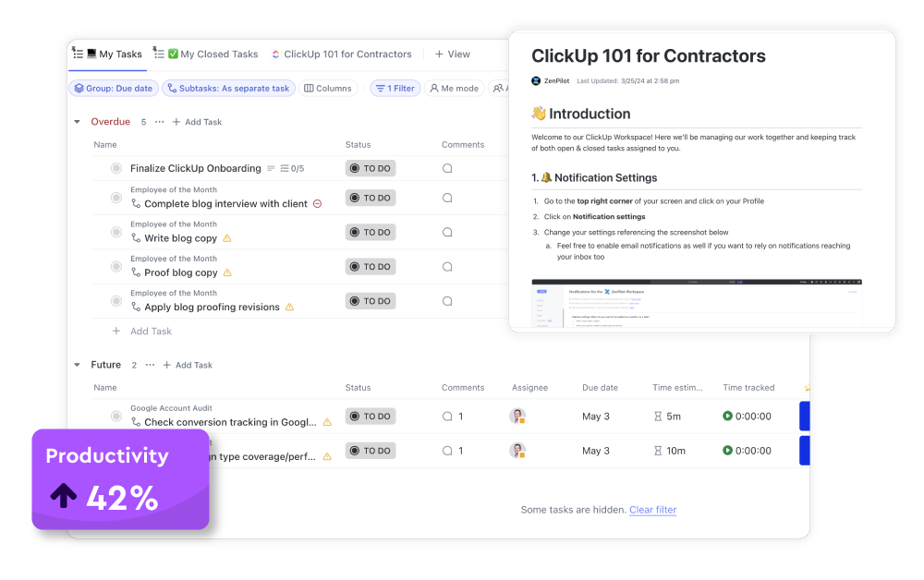Click warning icon on Check conversion tracking
Viewport: 924px width, 580px height.
(x=327, y=422)
